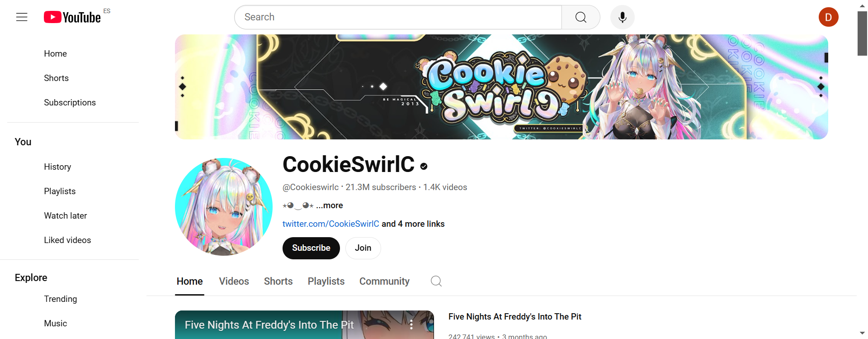Open twitter.com/CookieSwirlC link
The width and height of the screenshot is (868, 339).
(331, 224)
